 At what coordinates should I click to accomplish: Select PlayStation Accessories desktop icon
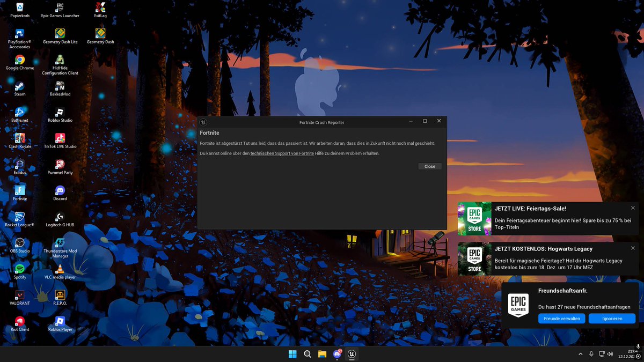pyautogui.click(x=20, y=39)
